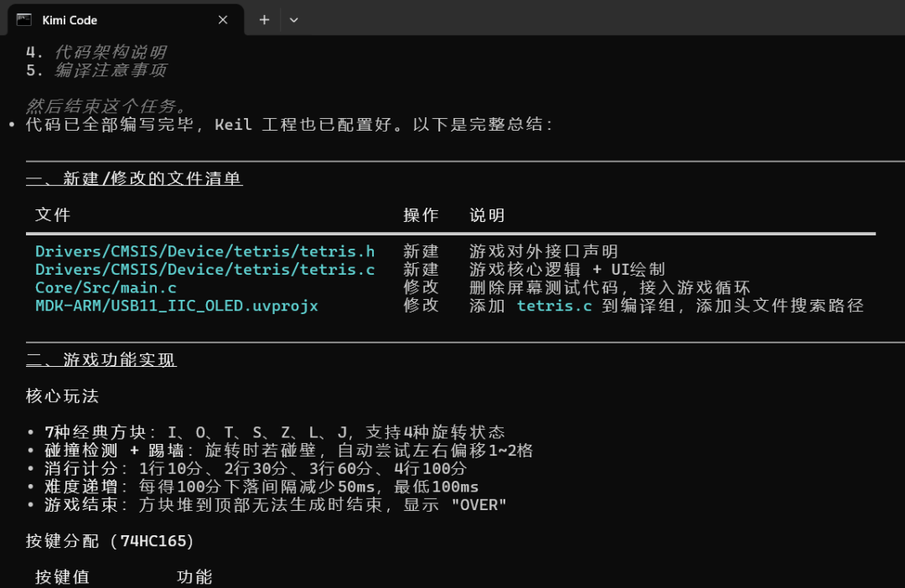
Task: Click list item 4. 代码架构说明
Action: click(96, 52)
